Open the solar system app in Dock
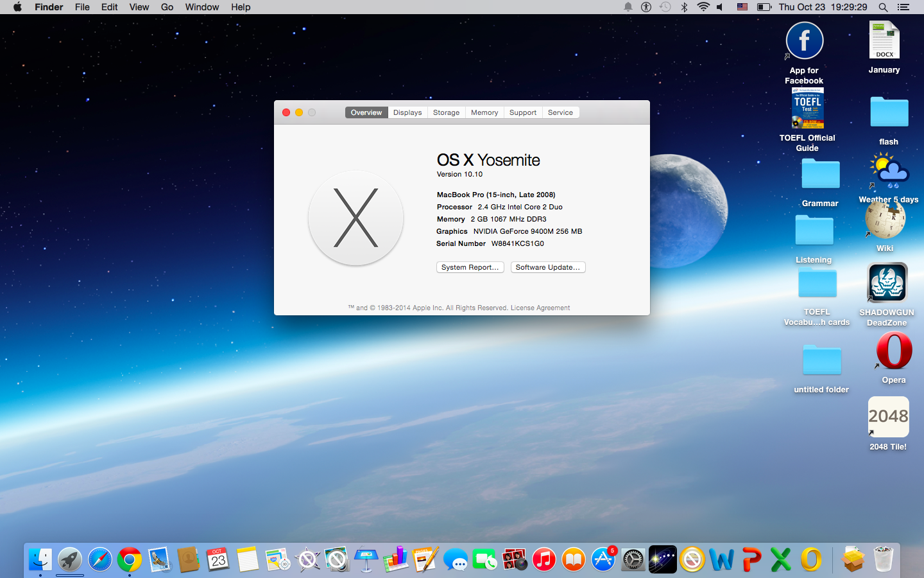924x578 pixels. (663, 560)
